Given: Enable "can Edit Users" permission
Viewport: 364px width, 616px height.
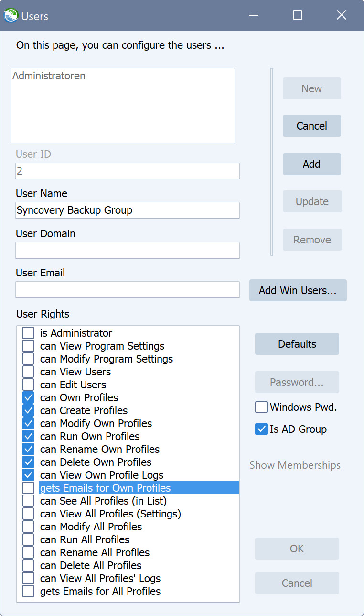Looking at the screenshot, I should (x=28, y=385).
